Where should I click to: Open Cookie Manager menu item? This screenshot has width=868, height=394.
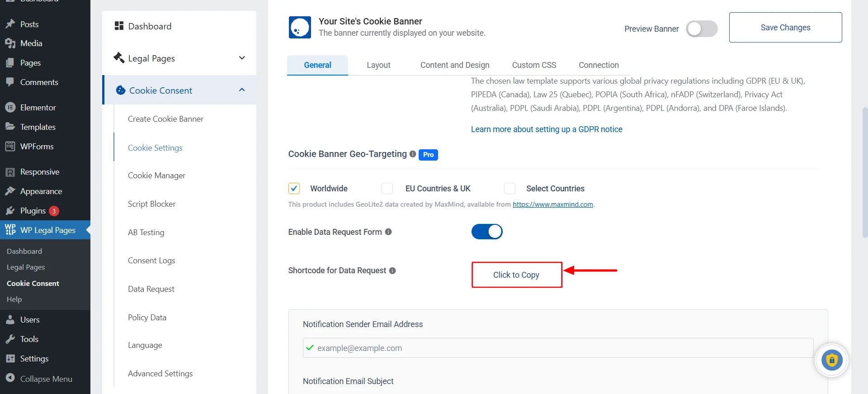pos(156,176)
